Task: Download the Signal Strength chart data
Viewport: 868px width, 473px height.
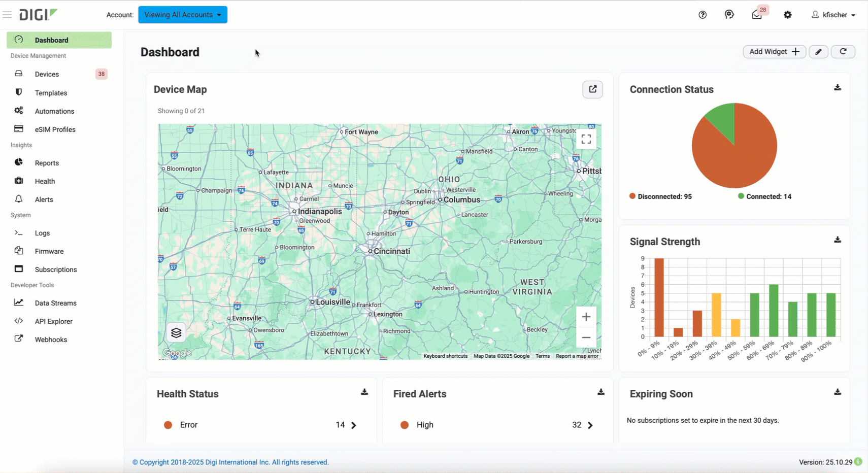Action: pyautogui.click(x=838, y=240)
